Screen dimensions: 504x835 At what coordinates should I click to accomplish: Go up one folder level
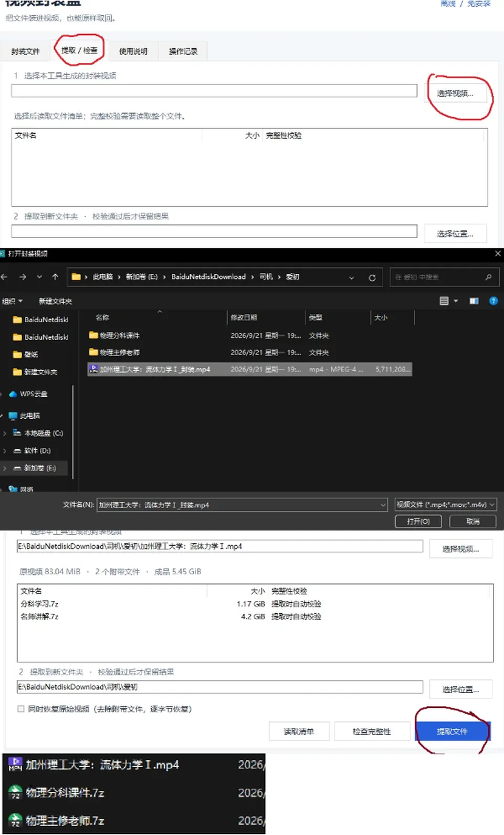pos(55,277)
